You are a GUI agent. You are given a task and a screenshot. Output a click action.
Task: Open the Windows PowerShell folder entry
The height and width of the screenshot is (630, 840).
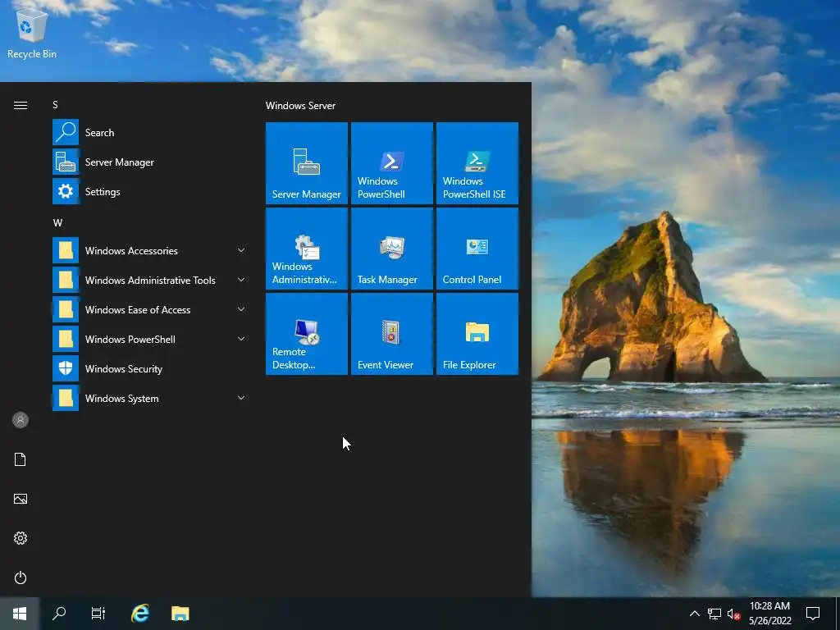[x=149, y=339]
